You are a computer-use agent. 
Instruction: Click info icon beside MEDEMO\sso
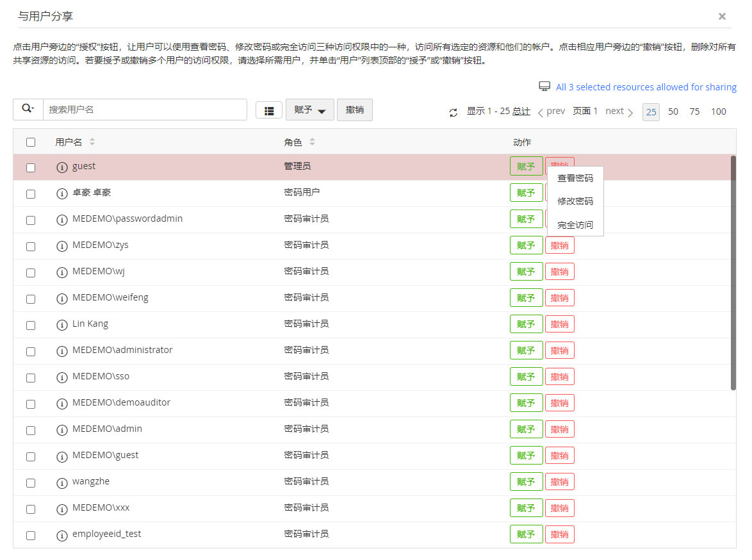62,377
